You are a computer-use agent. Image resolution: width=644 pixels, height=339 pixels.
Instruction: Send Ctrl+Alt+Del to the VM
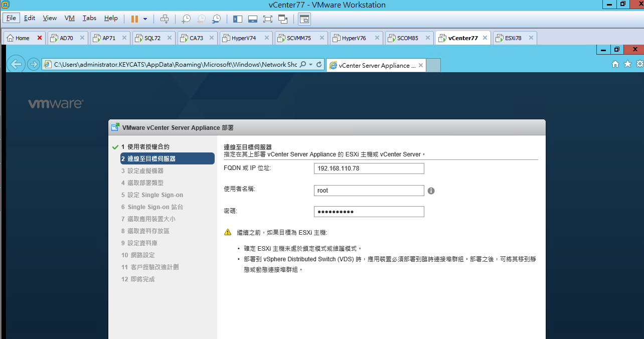165,19
